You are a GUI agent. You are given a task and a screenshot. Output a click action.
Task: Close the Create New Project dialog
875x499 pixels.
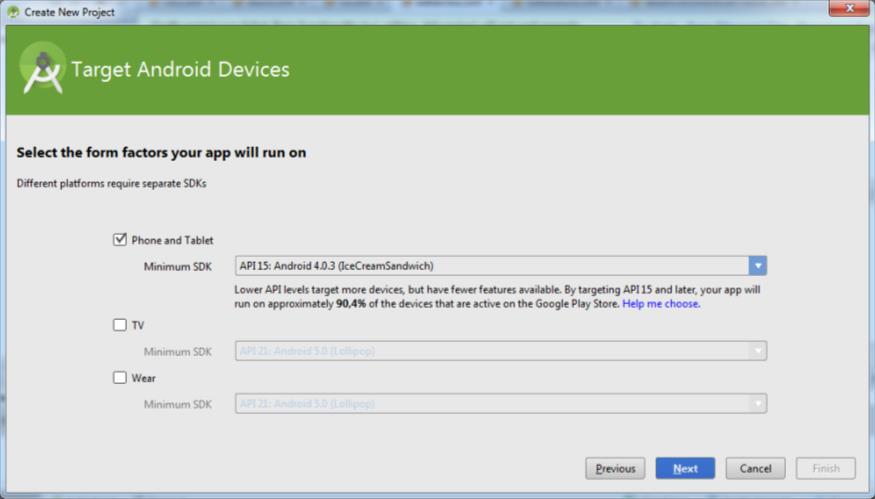point(849,11)
